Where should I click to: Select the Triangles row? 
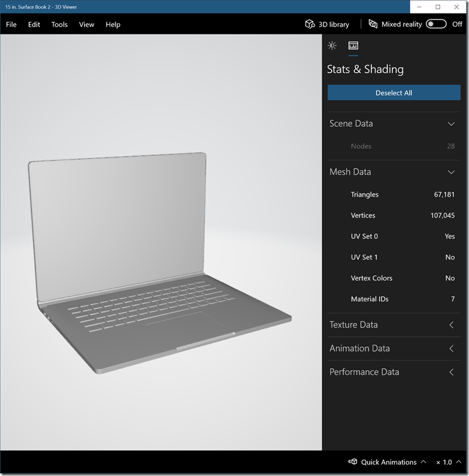[394, 195]
